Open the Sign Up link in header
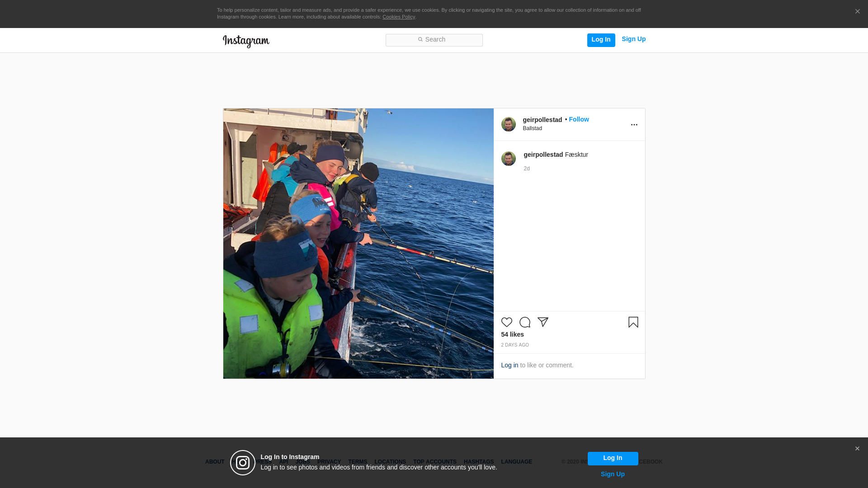This screenshot has width=868, height=488. click(x=634, y=39)
